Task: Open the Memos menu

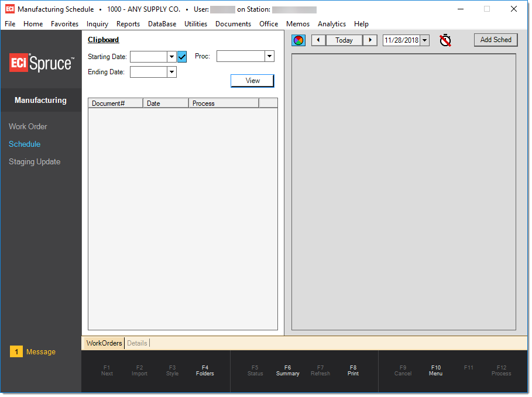Action: [x=297, y=24]
